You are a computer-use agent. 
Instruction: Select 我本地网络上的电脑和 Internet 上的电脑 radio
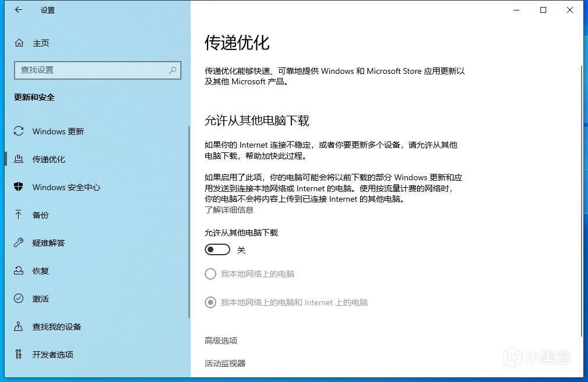tap(211, 302)
